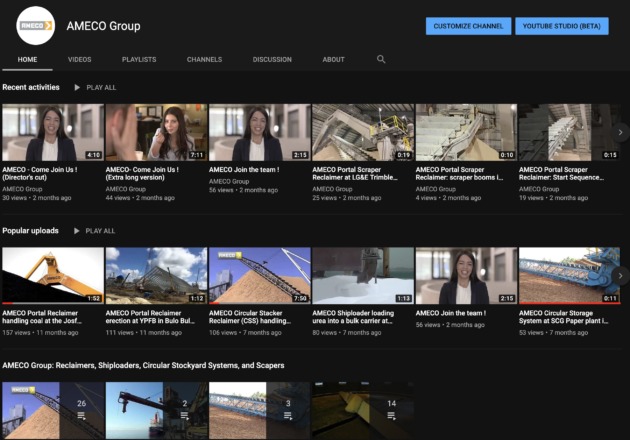Open the Reclaimers, Shiploaders section heading link
630x440 pixels.
143,365
